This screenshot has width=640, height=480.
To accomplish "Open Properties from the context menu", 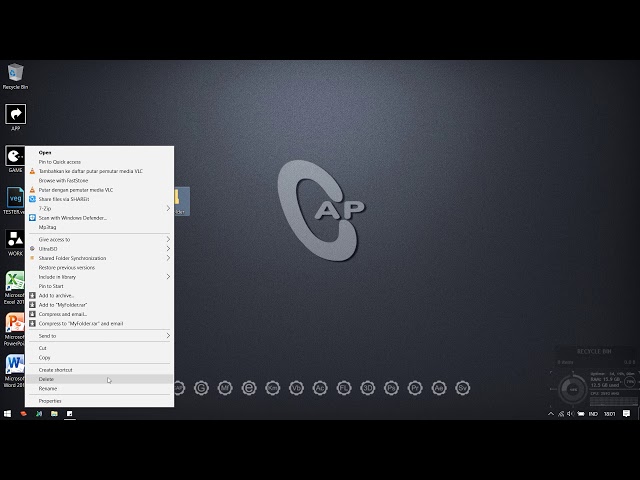I will [100, 401].
